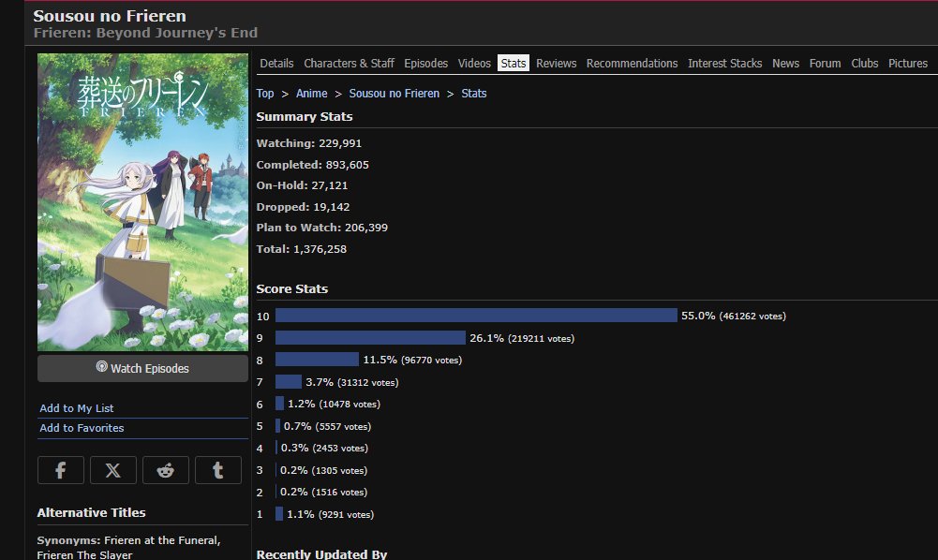Screen dimensions: 938x560
Task: Share page on Reddit icon
Action: coord(166,470)
